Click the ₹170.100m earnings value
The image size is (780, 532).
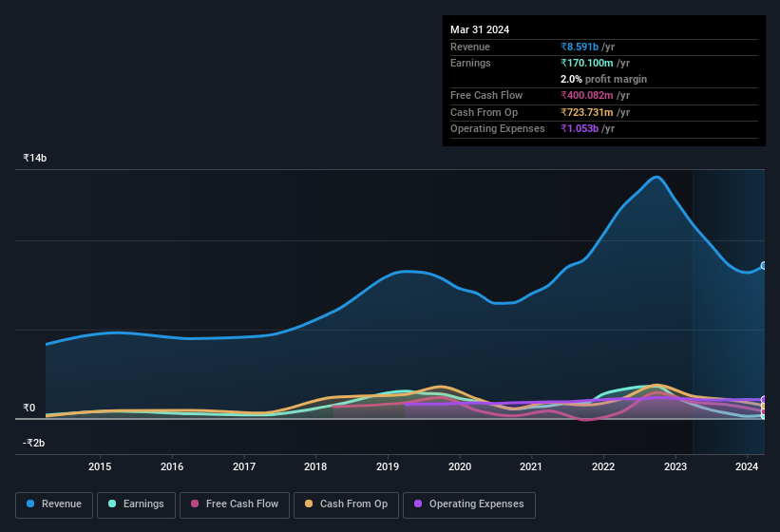587,63
